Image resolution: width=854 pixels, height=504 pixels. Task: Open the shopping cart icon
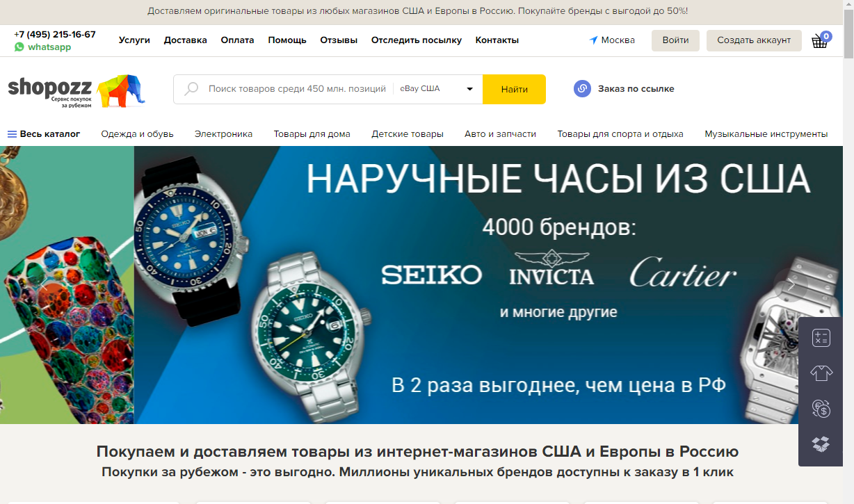point(820,40)
